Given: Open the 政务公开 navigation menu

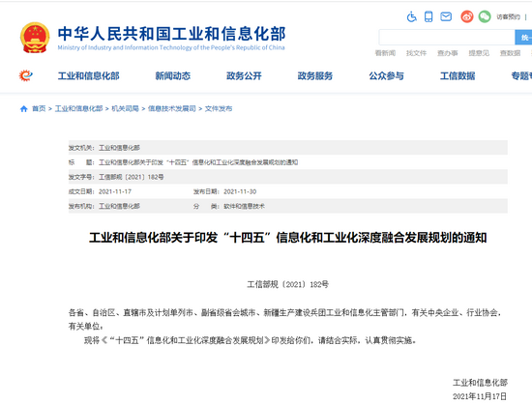Looking at the screenshot, I should point(244,76).
